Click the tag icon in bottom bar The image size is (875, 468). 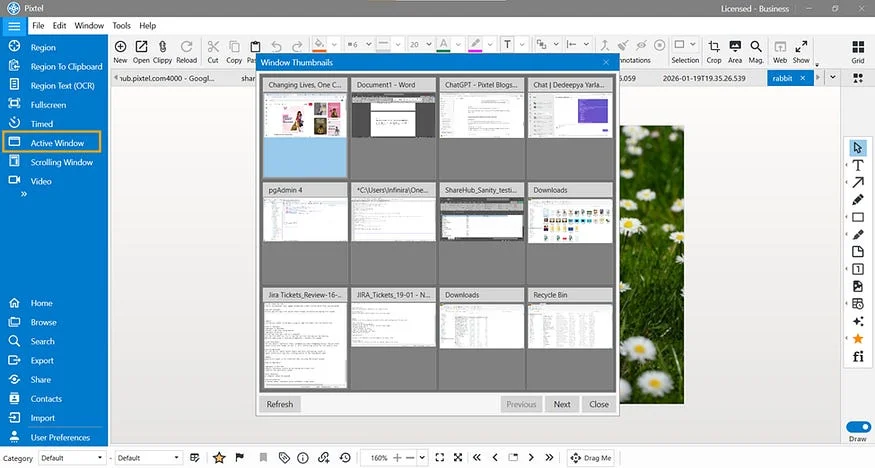pyautogui.click(x=284, y=458)
